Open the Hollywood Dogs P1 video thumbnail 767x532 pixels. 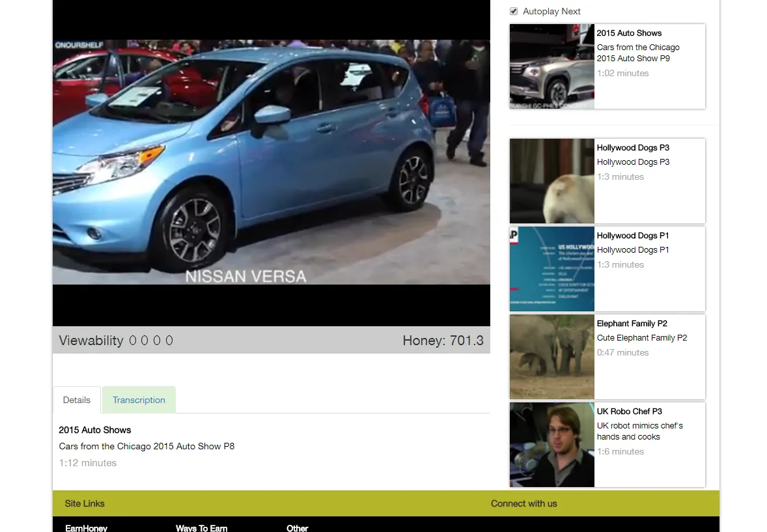click(551, 269)
